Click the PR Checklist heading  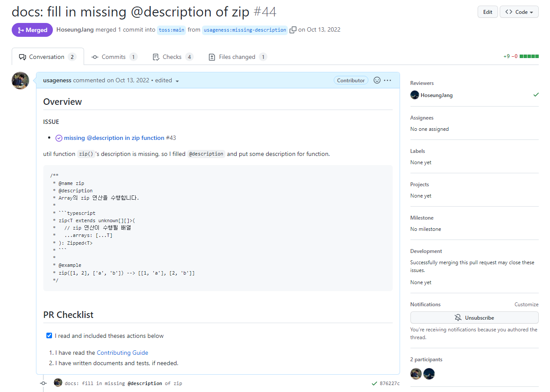tap(68, 315)
